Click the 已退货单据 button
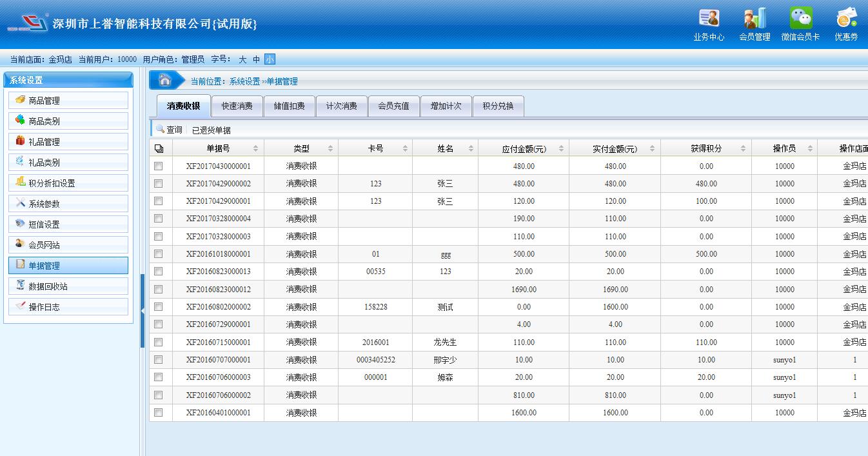This screenshot has height=456, width=868. [211, 130]
